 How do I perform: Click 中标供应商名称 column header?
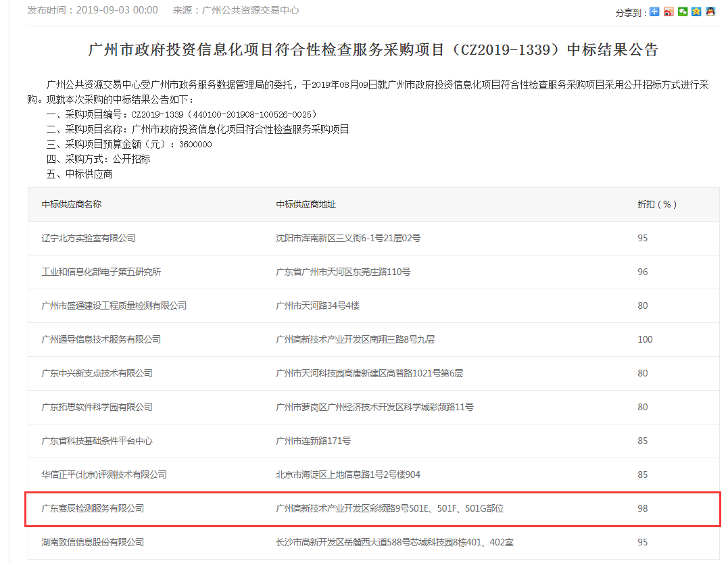coord(72,204)
